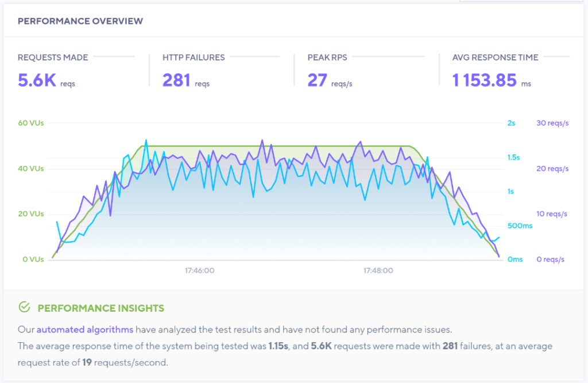Click the 5.6K requests value
The image size is (588, 383).
tap(37, 80)
